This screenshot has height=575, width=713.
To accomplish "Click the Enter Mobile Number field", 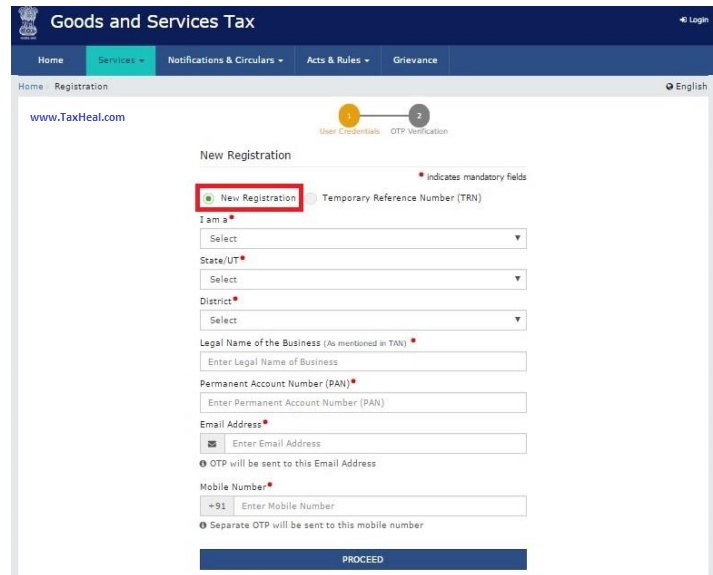I will coord(379,506).
